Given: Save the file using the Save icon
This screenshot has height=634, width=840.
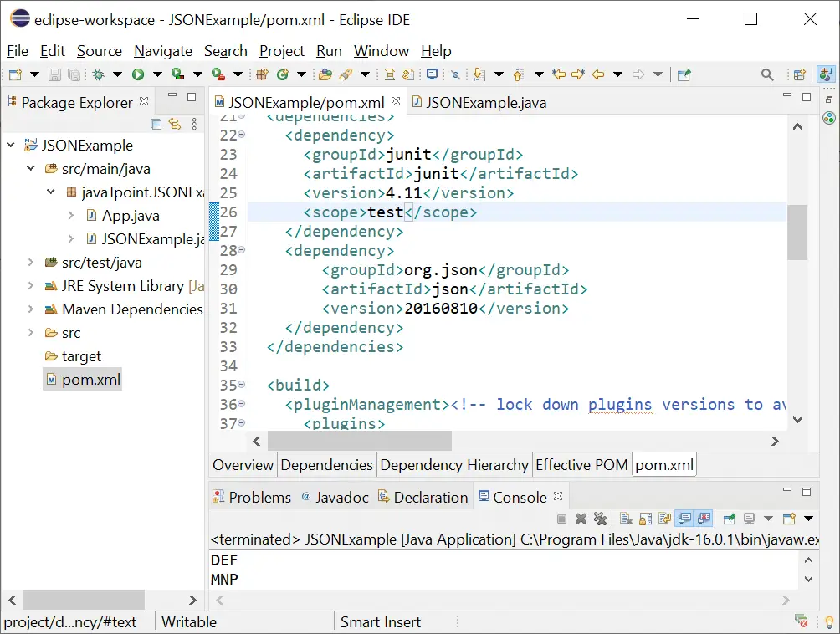Looking at the screenshot, I should 54,74.
